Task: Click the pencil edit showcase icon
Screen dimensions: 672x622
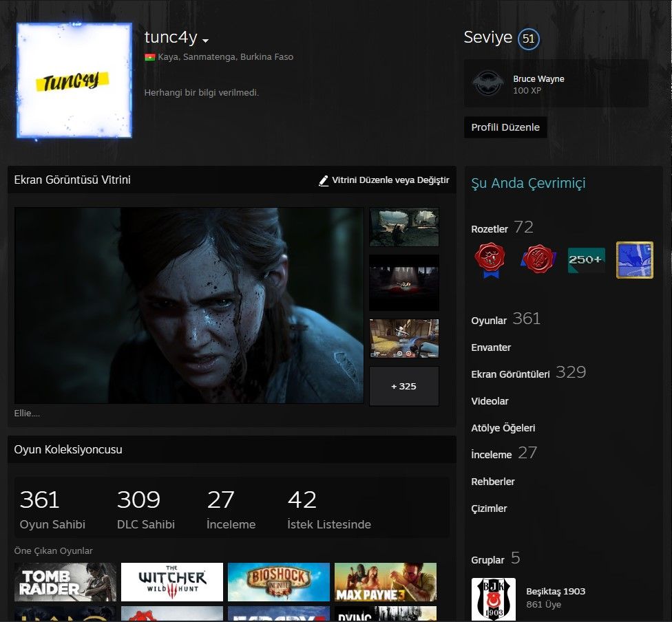Action: tap(324, 181)
